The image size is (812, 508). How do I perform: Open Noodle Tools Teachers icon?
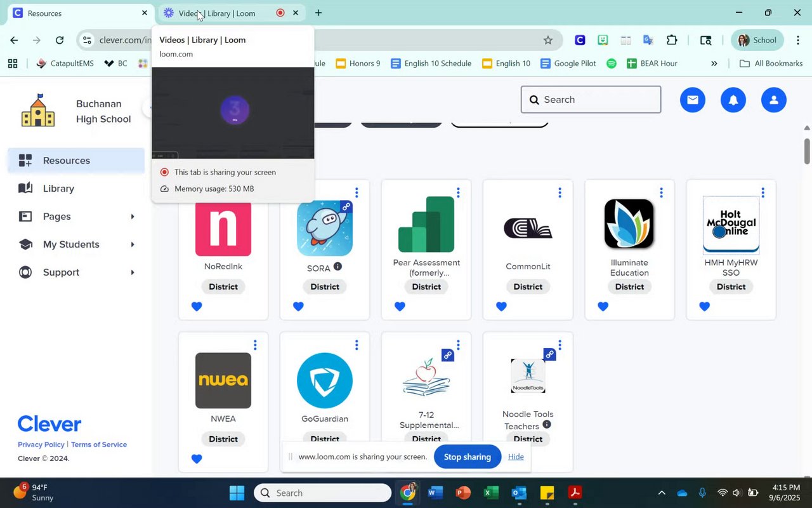tap(528, 376)
